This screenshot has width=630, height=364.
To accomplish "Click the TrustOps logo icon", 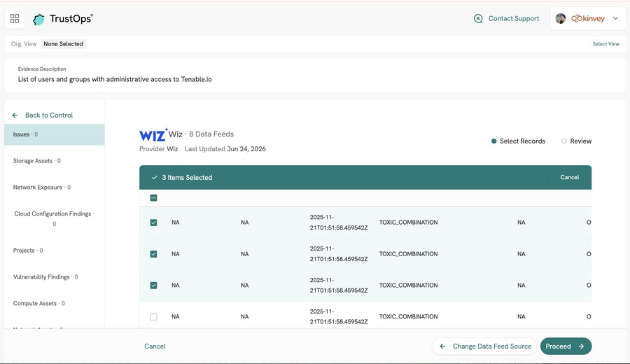I will (39, 20).
